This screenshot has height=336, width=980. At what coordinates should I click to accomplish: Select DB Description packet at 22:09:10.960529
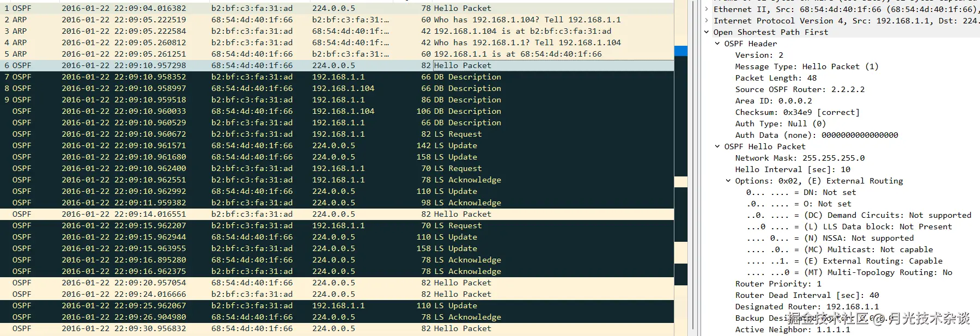[337, 123]
